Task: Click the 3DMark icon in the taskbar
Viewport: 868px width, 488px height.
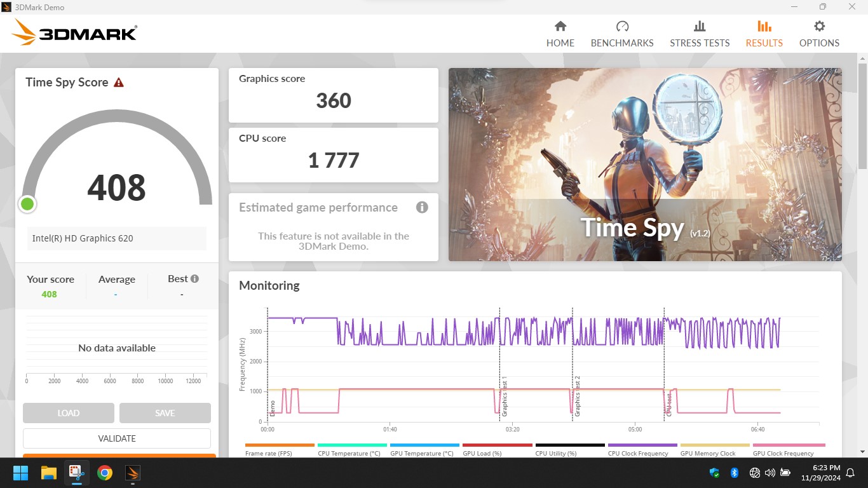Action: [x=132, y=473]
